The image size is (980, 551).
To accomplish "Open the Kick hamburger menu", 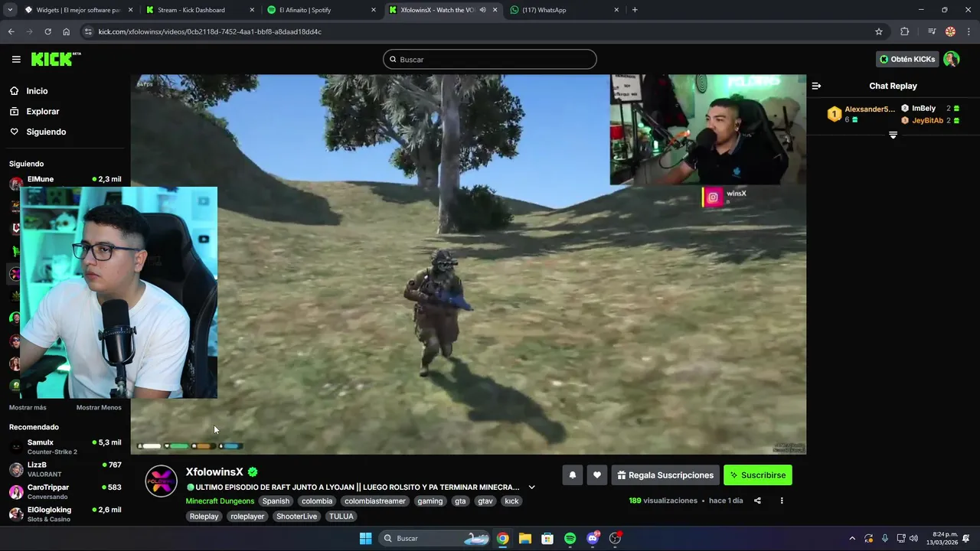I will [x=16, y=59].
